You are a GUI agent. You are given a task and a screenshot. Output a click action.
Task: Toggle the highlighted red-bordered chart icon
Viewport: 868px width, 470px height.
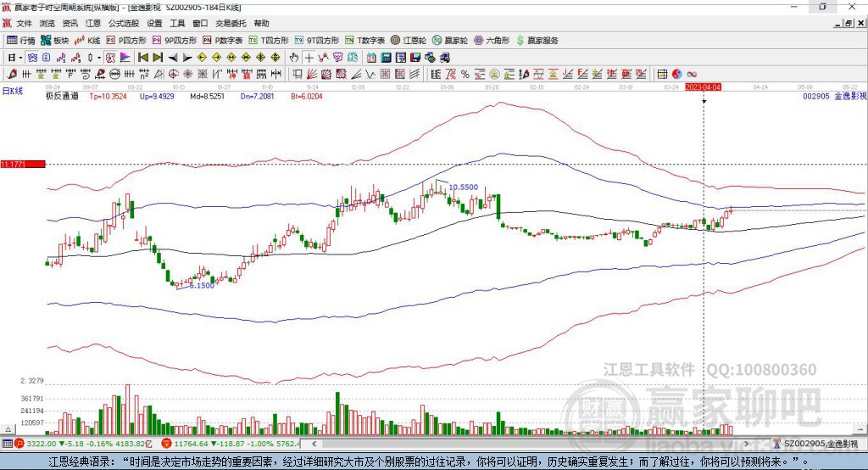[x=110, y=58]
